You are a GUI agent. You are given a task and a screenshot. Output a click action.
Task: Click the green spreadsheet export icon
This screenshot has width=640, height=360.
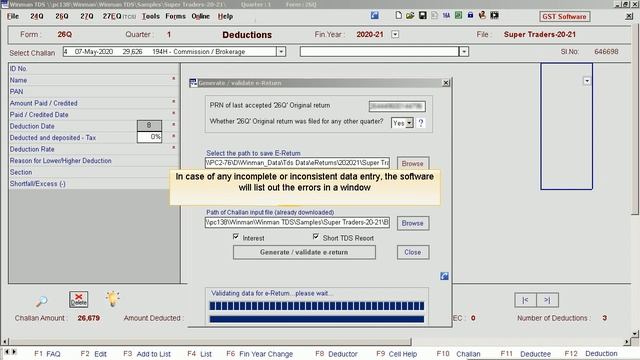tap(458, 16)
